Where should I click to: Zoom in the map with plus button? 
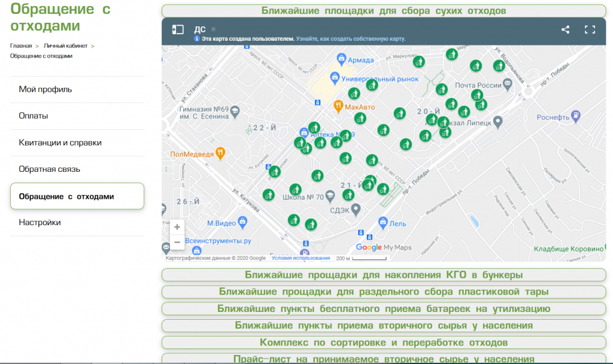click(177, 227)
